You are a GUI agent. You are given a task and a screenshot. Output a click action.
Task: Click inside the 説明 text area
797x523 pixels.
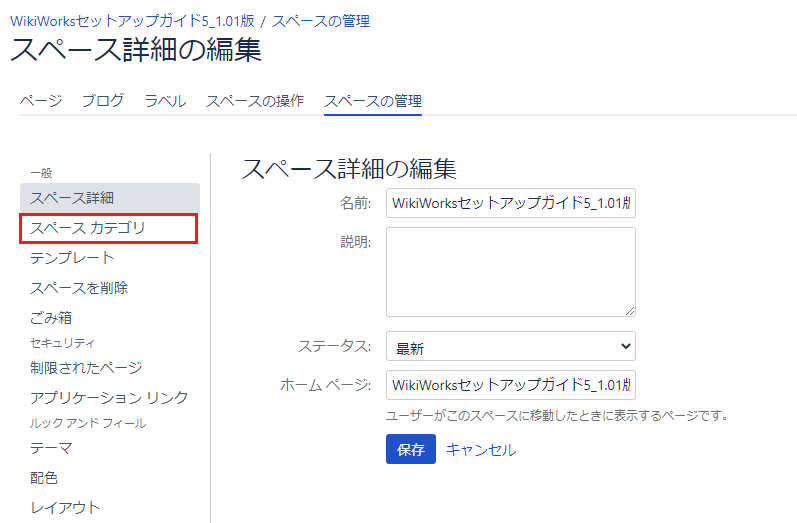(511, 272)
